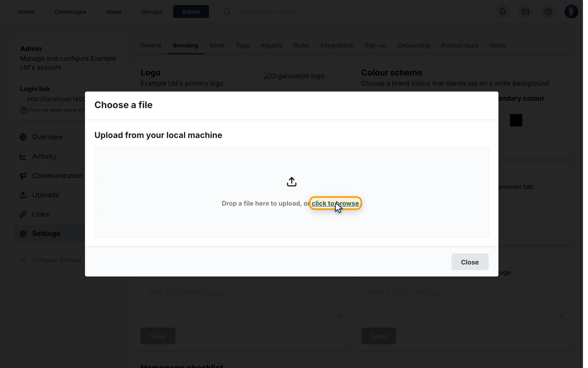
Task: Switch to the Goals tab
Action: [x=498, y=46]
